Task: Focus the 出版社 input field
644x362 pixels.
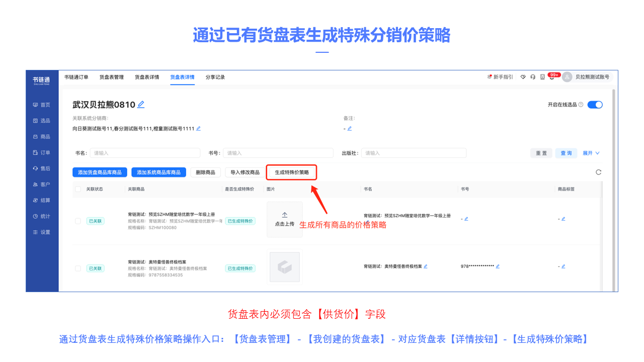Action: [414, 153]
